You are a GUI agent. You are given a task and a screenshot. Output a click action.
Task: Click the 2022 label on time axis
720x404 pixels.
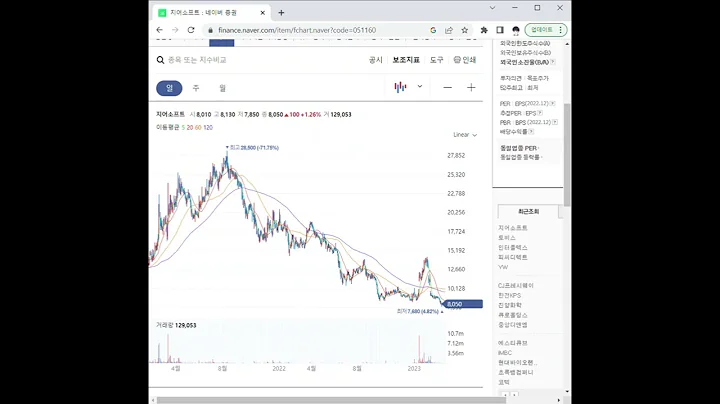coord(279,369)
